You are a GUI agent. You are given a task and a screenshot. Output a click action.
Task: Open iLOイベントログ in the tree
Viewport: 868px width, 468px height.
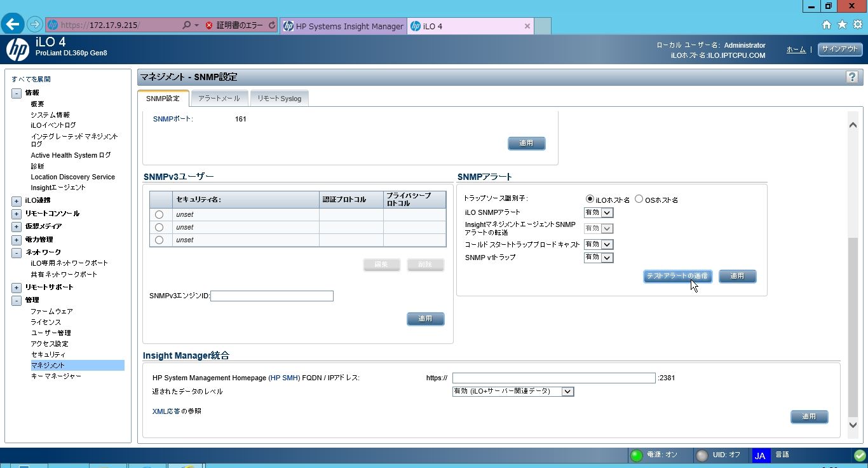(53, 125)
